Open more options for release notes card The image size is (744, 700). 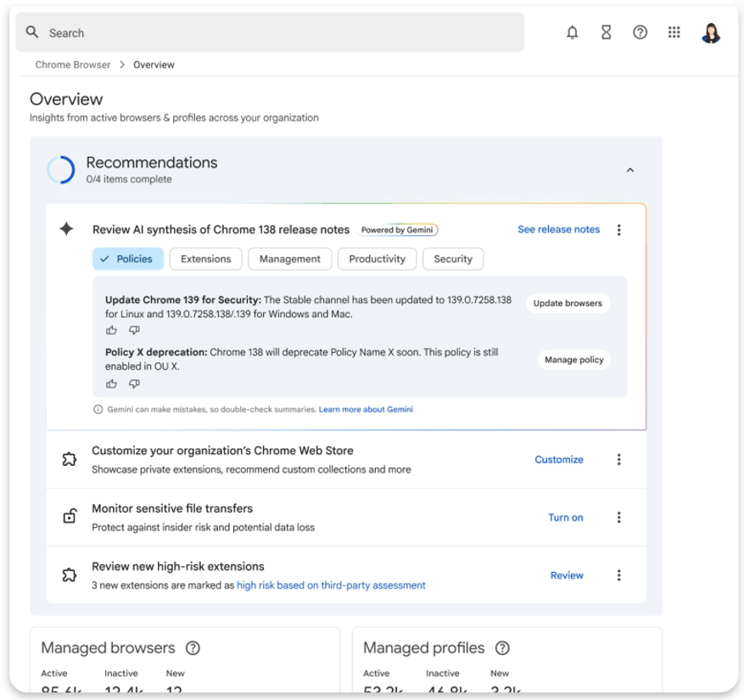(x=618, y=230)
